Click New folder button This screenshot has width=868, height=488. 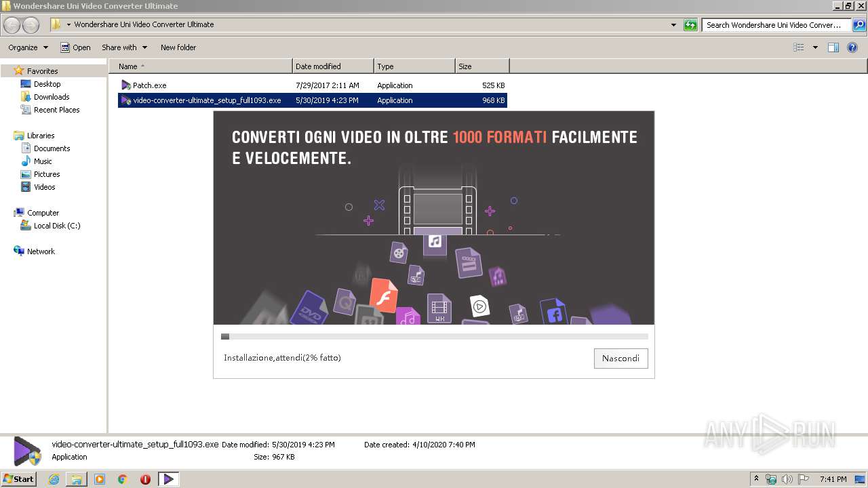click(x=178, y=47)
